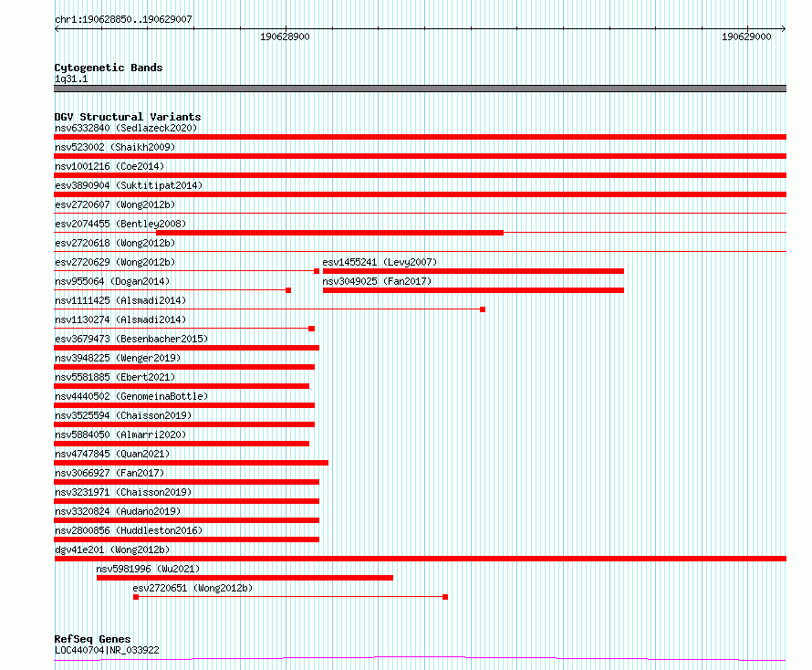Screen dimensions: 812x670
Task: Click the LOC440704|NR_033922 gene label
Action: [x=107, y=650]
